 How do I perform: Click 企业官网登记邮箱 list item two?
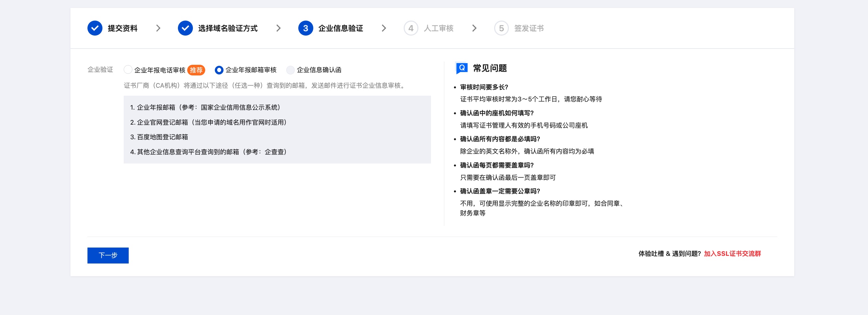point(209,122)
